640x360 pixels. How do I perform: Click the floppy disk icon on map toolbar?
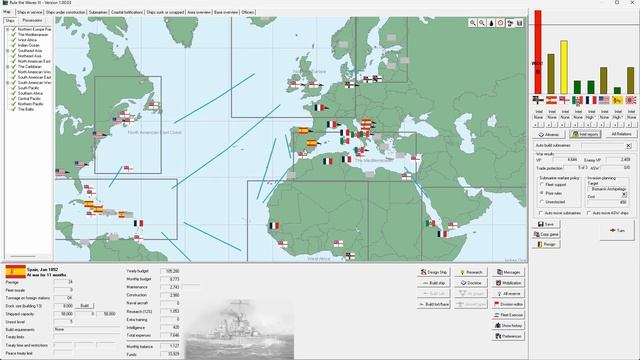point(520,23)
